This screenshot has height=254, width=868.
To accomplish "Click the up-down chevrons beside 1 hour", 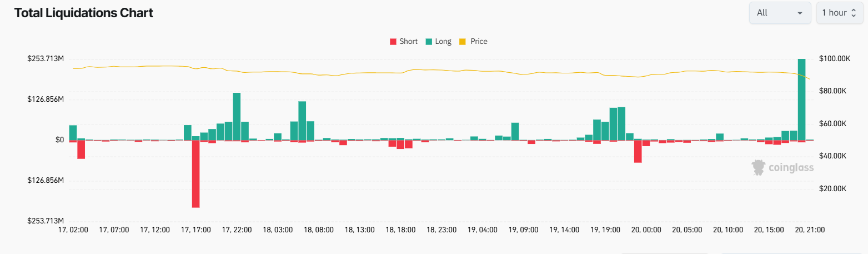I will point(854,13).
